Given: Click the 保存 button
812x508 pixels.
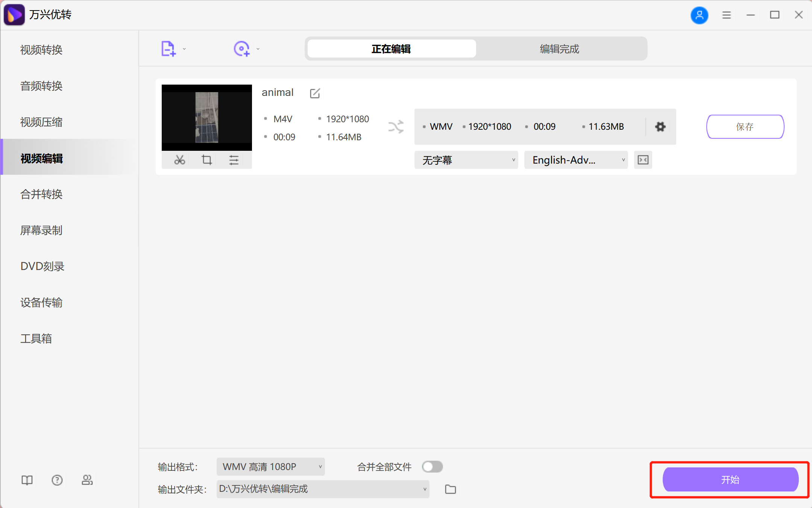Looking at the screenshot, I should (745, 127).
